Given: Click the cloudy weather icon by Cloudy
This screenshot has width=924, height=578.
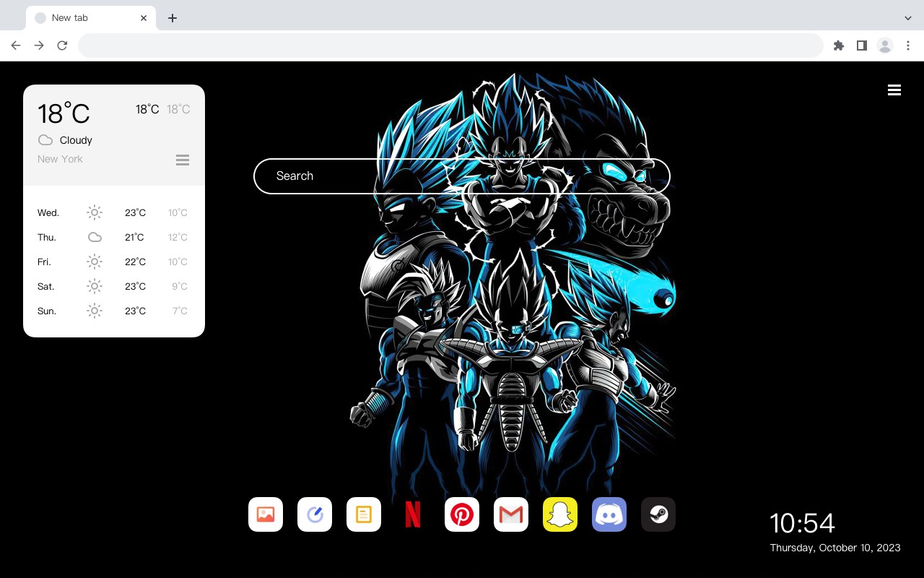Looking at the screenshot, I should click(45, 140).
